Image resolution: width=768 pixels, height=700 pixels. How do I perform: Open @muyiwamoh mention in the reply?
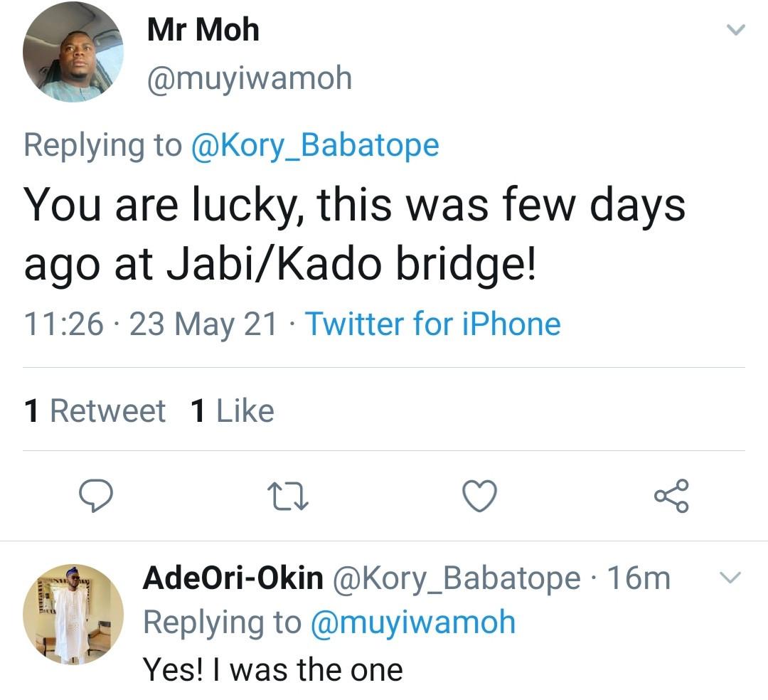tap(412, 622)
